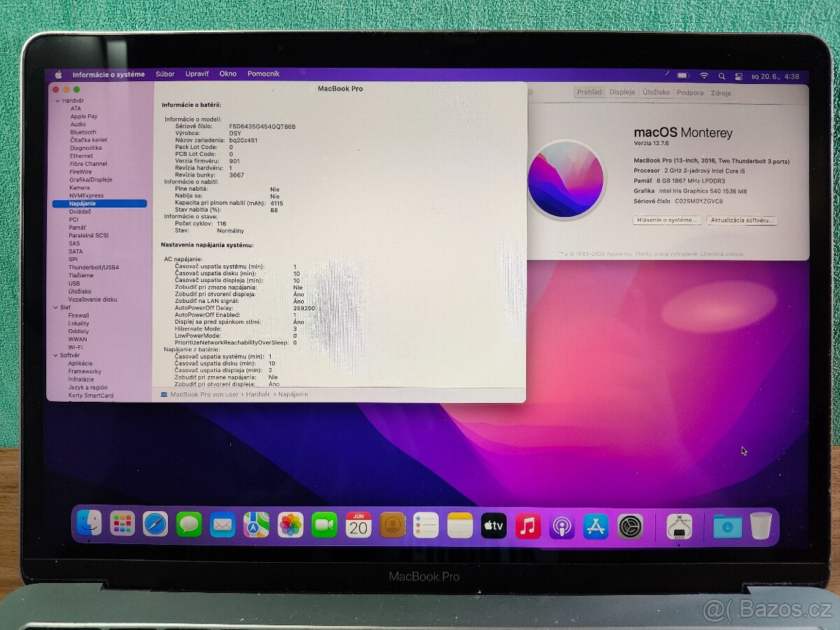Open Reminders from the Dock
The height and width of the screenshot is (630, 840).
(426, 525)
